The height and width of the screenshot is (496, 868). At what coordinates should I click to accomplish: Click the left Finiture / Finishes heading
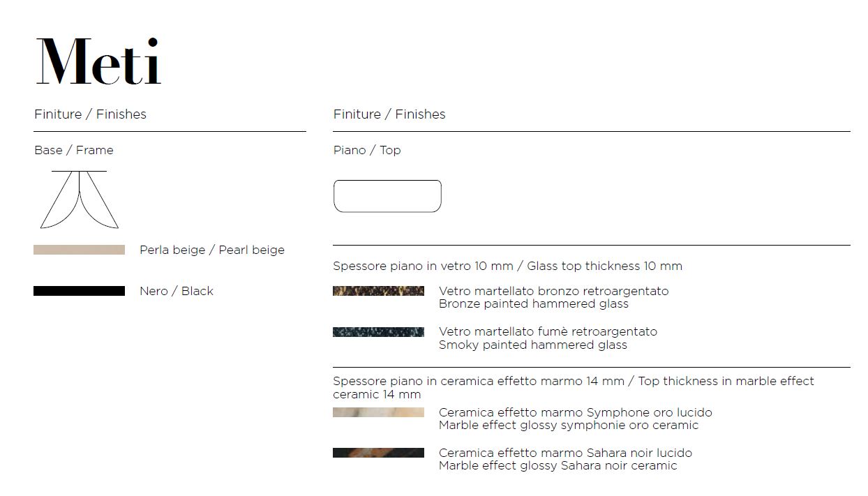click(90, 114)
